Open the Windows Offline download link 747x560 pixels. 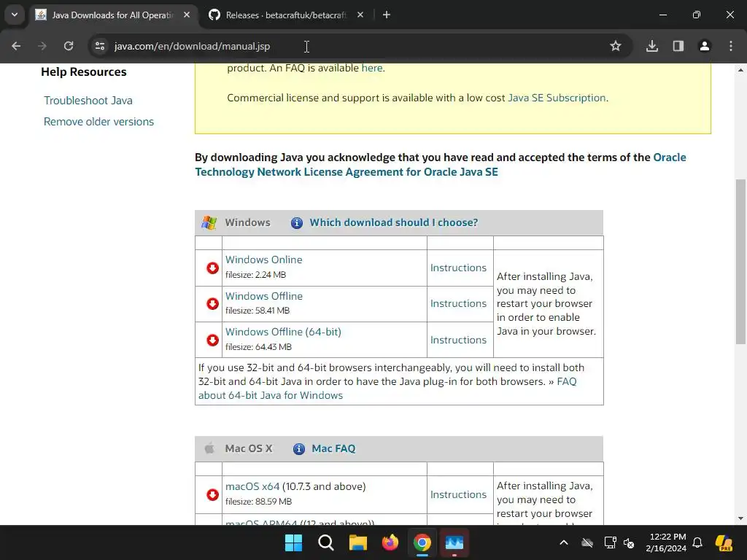[x=264, y=296]
